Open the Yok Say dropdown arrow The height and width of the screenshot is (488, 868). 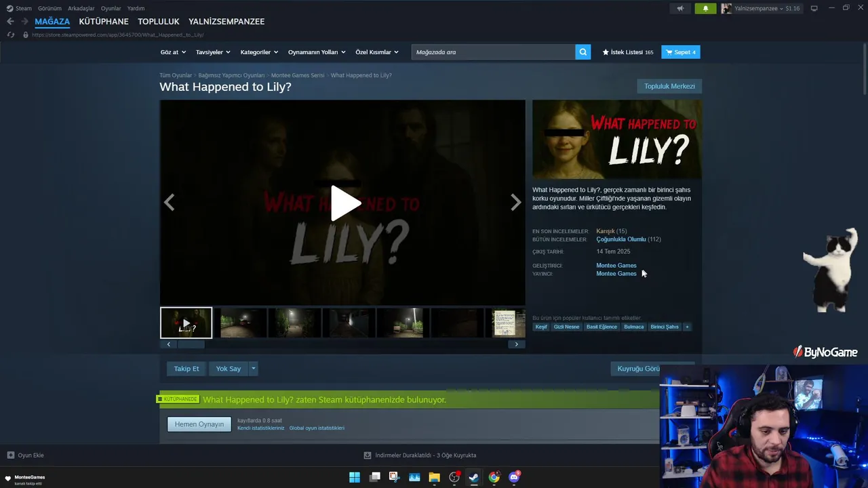(x=253, y=369)
